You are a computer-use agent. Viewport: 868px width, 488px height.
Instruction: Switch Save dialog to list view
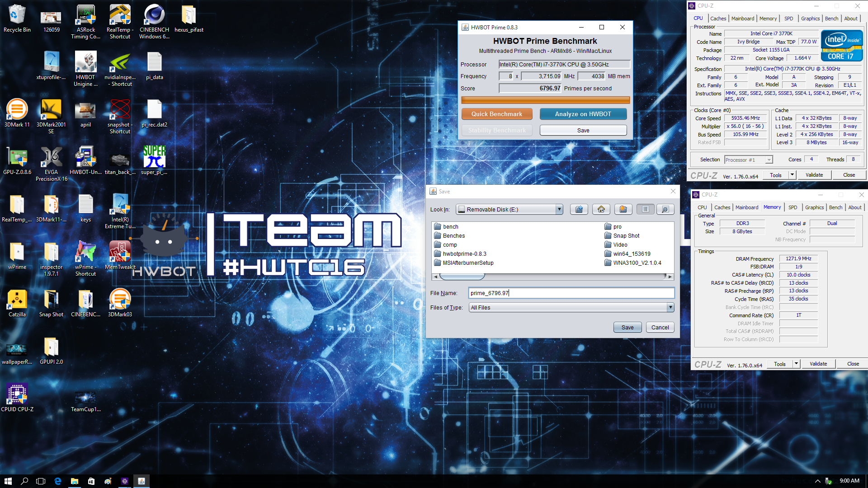[646, 209]
